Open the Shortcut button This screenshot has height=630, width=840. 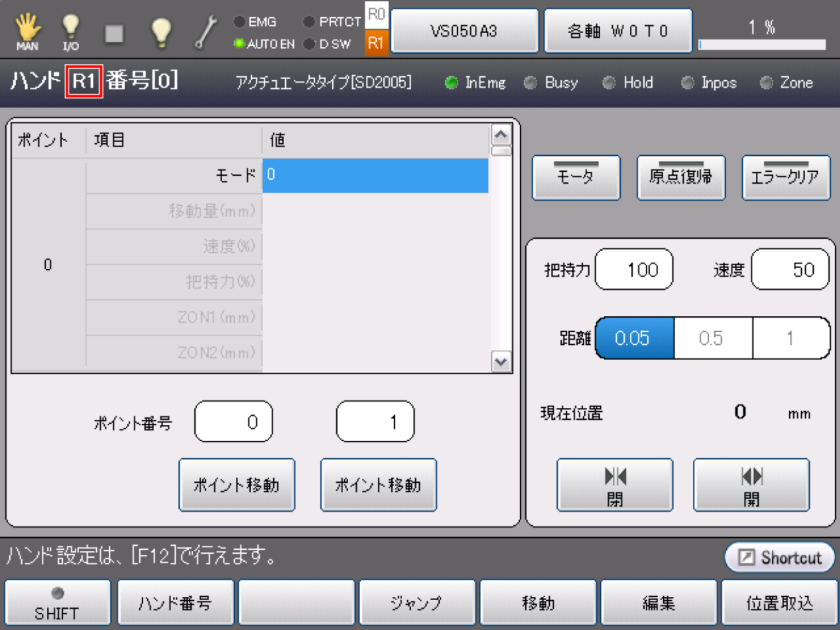[x=780, y=558]
